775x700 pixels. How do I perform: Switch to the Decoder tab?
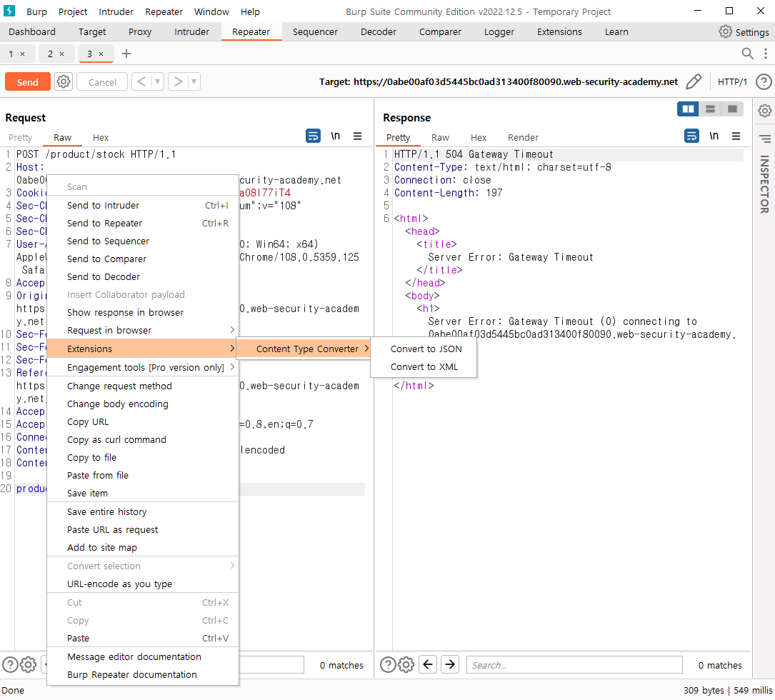(378, 31)
